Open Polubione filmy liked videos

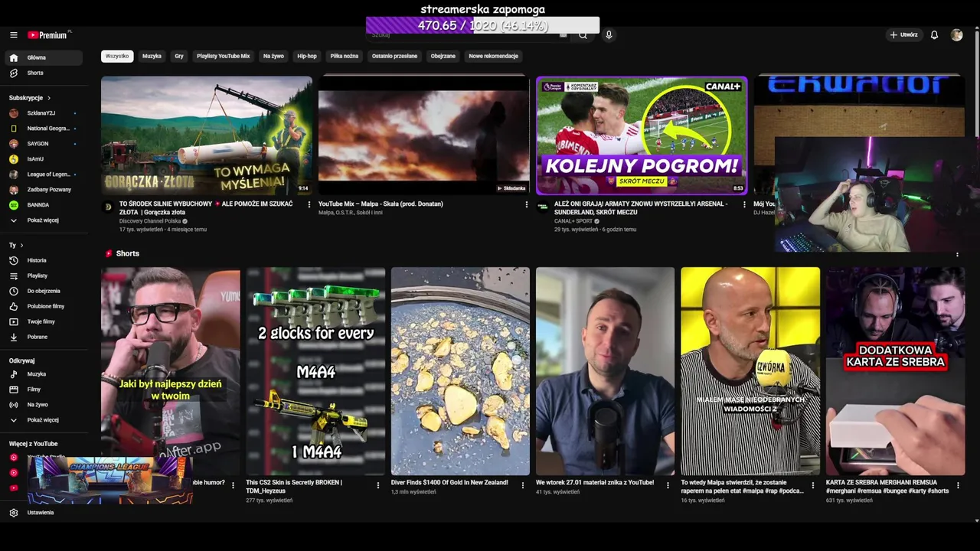45,306
